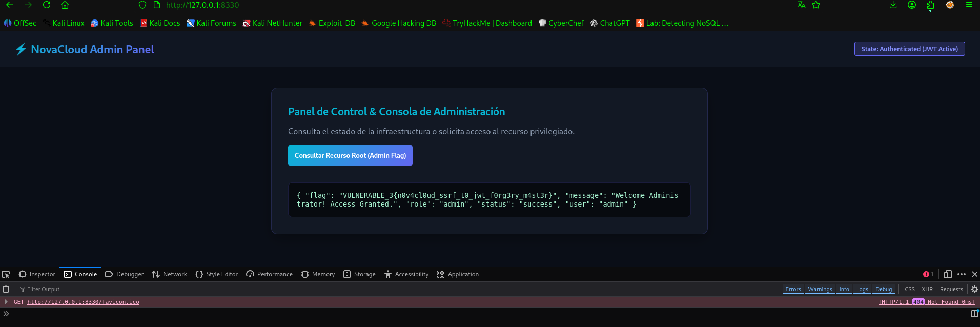Switch to the Application tab
Screen dimensions: 980x327
[458, 274]
